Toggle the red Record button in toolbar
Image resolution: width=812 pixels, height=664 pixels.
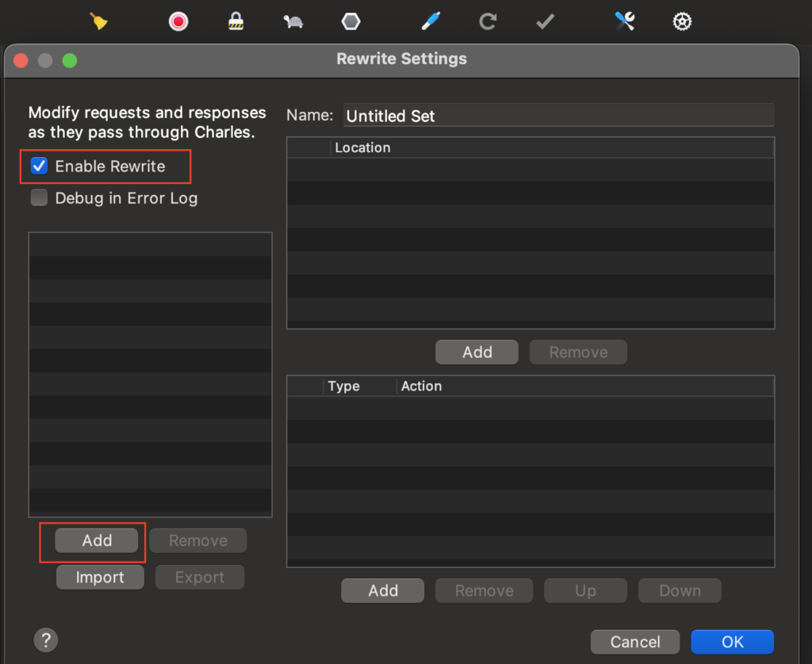tap(178, 21)
